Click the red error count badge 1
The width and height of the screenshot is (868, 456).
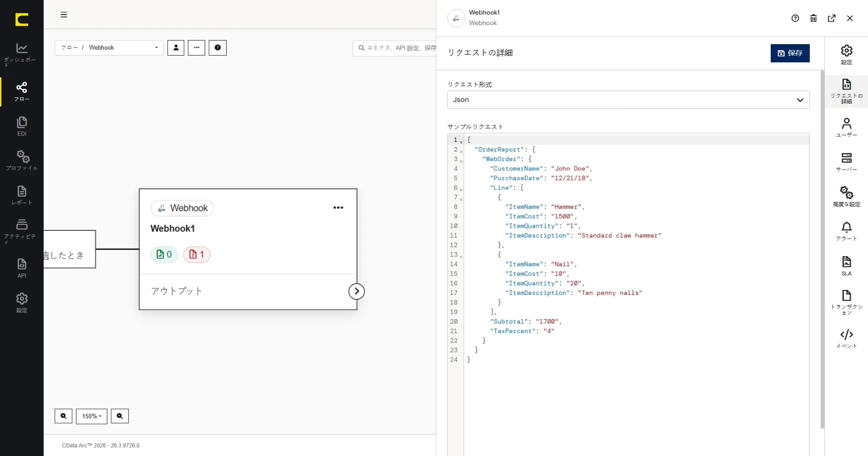[x=197, y=254]
